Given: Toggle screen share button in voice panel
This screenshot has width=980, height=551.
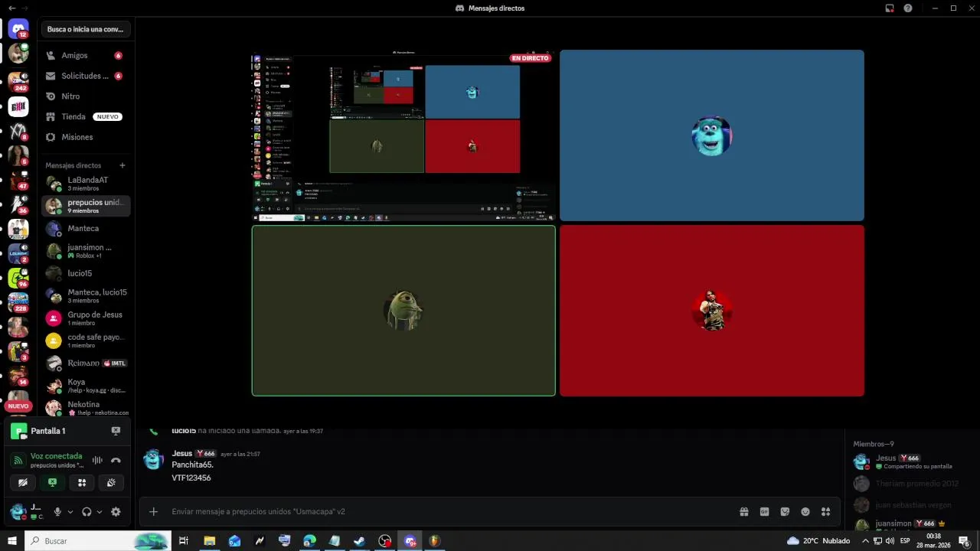Looking at the screenshot, I should click(x=52, y=482).
